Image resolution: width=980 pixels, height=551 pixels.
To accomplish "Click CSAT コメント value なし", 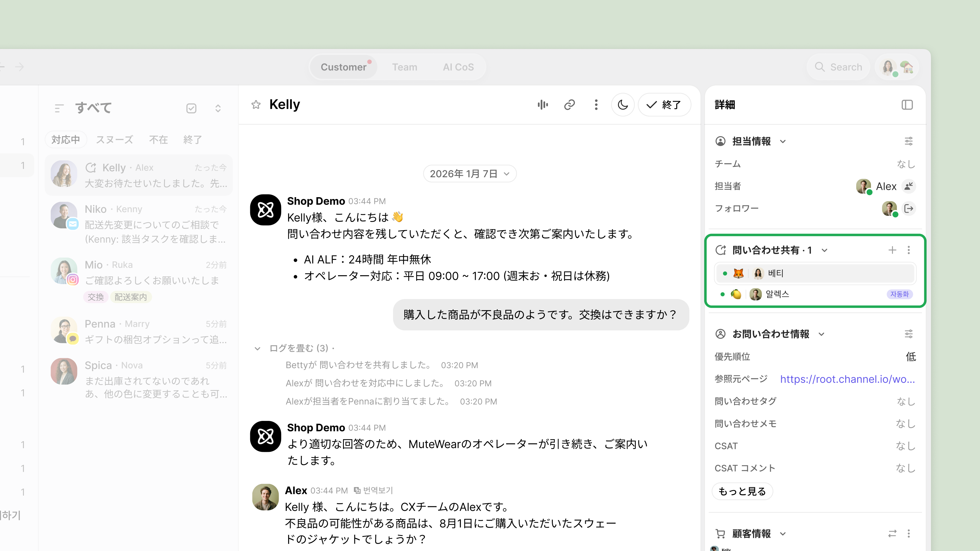I will 906,468.
